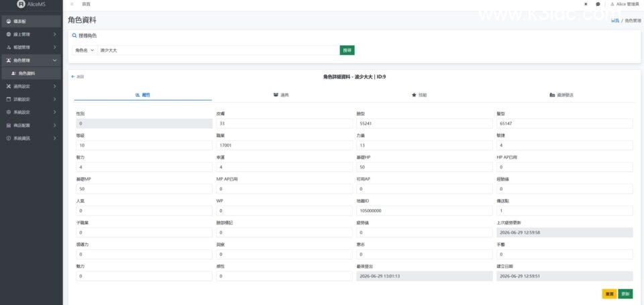Click the 經驗值 input field
The width and height of the screenshot is (644, 305).
[565, 189]
